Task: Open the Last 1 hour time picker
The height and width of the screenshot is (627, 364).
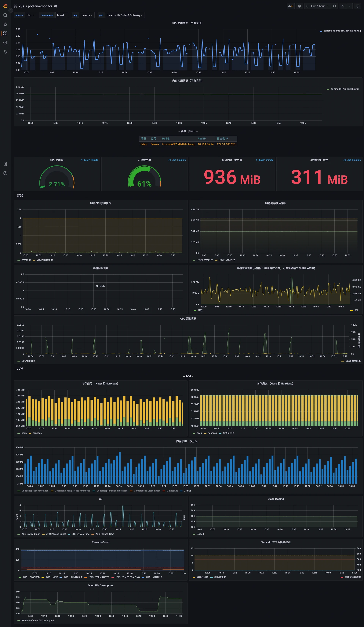Action: click(x=318, y=6)
